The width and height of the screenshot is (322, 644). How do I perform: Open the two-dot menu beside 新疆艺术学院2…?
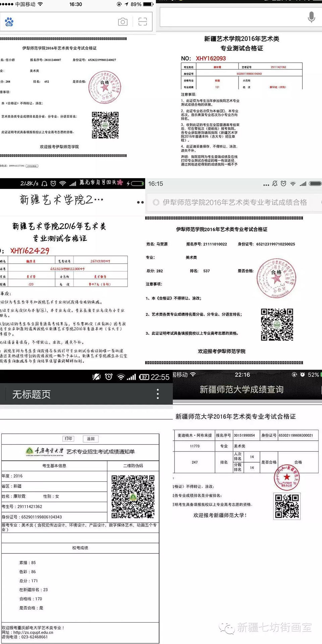140,202
